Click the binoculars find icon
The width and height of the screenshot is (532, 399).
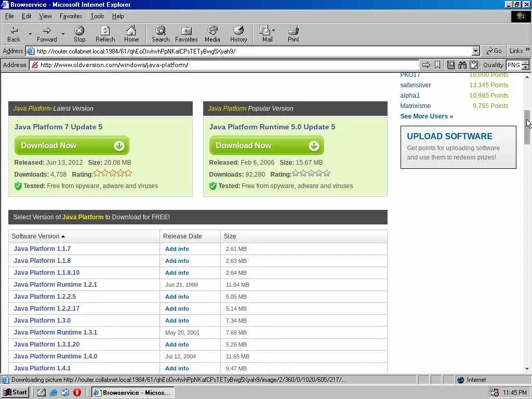click(462, 65)
